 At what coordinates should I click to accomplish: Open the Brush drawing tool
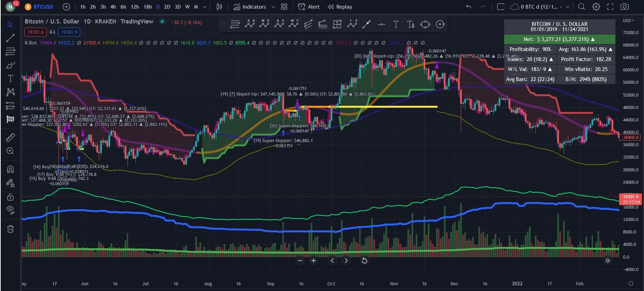point(10,65)
